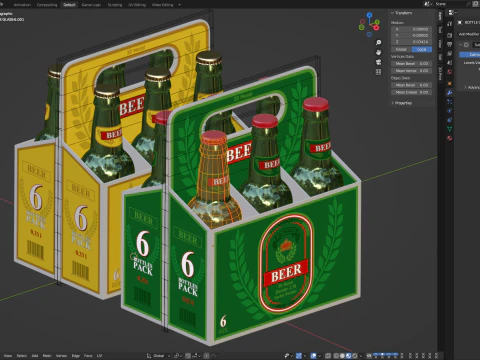Switch to the Animation workspace tab
The image size is (480, 360).
[22, 5]
